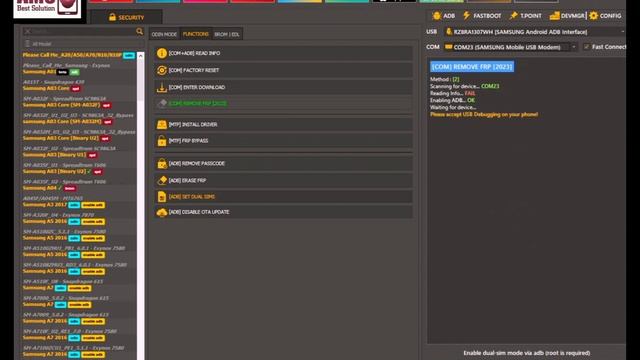
Task: Switch to the FUNCTIONS tab
Action: coord(196,34)
